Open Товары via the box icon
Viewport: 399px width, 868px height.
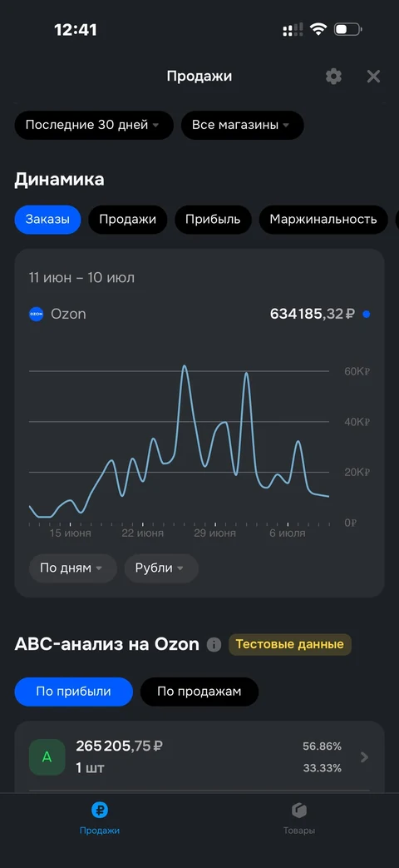coord(299,811)
